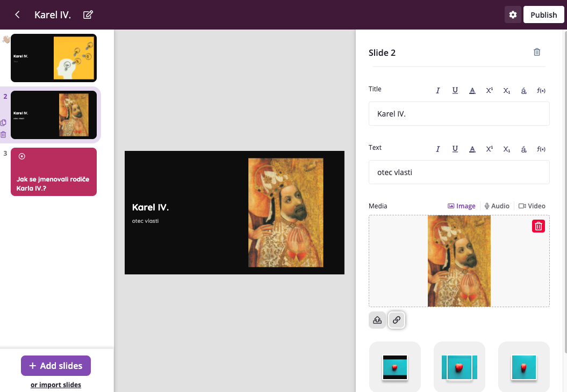Apply superscript in the Title toolbar

pos(489,91)
